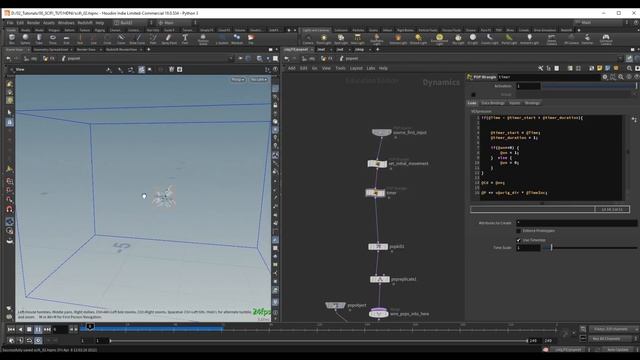
Task: Open the No cam dropdown in the viewport
Action: (x=259, y=80)
